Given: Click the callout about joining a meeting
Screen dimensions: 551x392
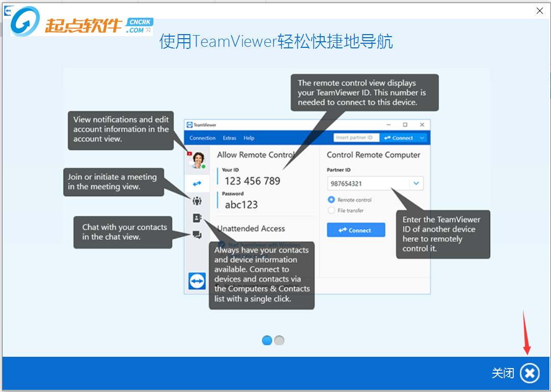Looking at the screenshot, I should pos(114,182).
